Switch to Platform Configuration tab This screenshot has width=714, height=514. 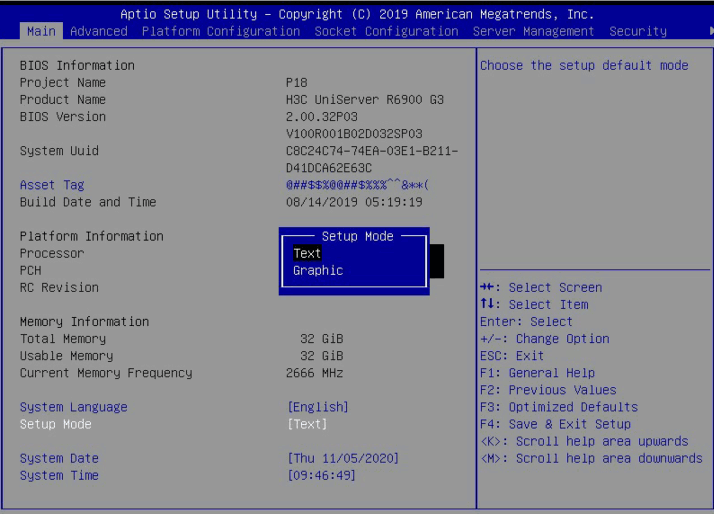coord(221,31)
